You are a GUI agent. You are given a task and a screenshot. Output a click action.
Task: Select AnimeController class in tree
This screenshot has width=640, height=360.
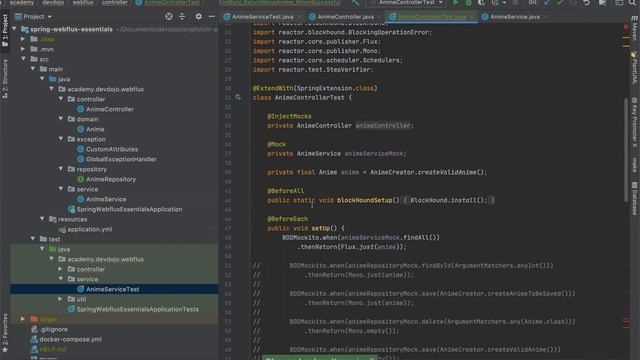click(105, 109)
